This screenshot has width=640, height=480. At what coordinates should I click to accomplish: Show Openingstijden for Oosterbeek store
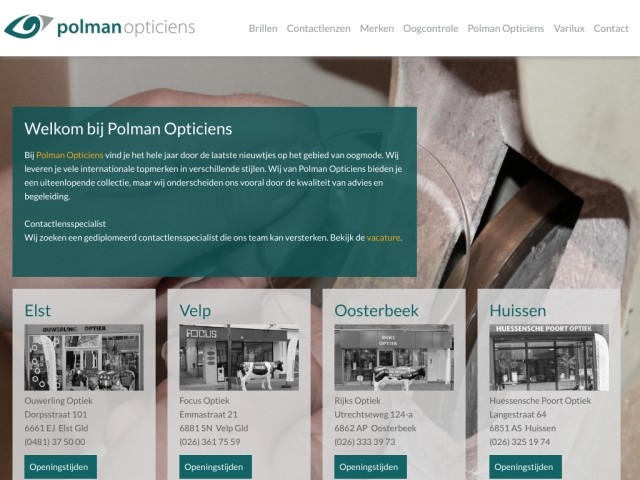click(371, 467)
